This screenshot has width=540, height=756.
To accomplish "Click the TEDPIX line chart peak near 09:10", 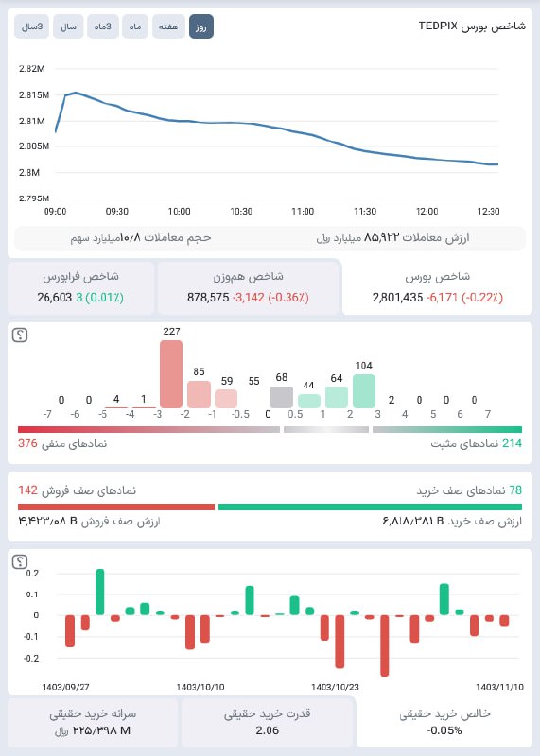I will [76, 92].
